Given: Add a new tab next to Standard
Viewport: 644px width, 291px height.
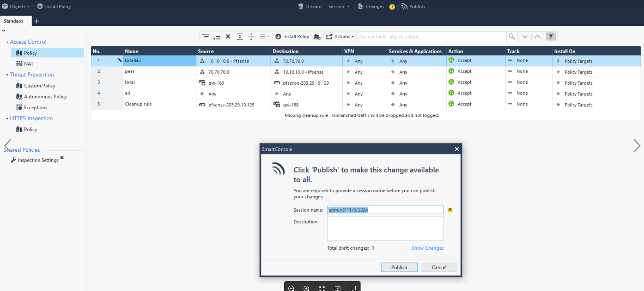Looking at the screenshot, I should (36, 21).
